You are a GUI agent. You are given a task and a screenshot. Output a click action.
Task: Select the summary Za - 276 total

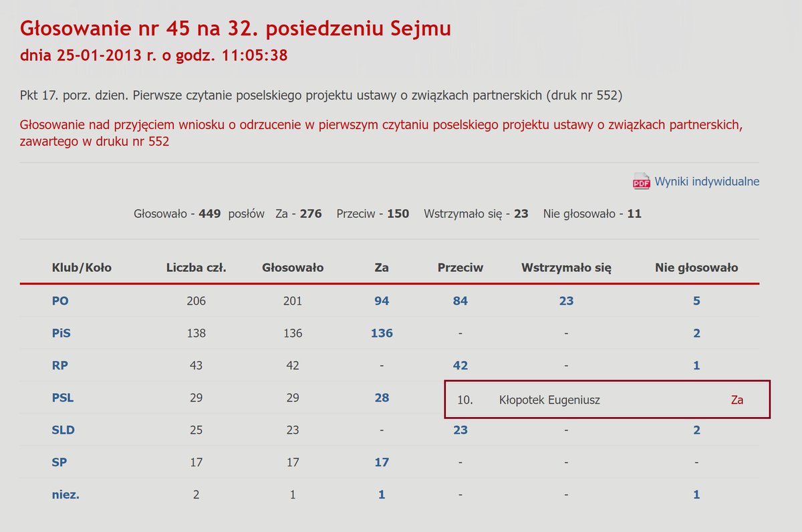pos(299,214)
